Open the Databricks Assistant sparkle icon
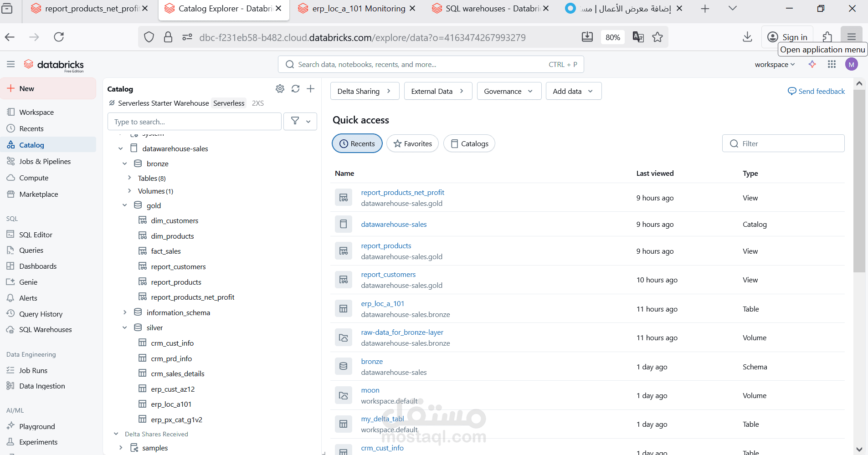This screenshot has width=868, height=455. pos(812,64)
